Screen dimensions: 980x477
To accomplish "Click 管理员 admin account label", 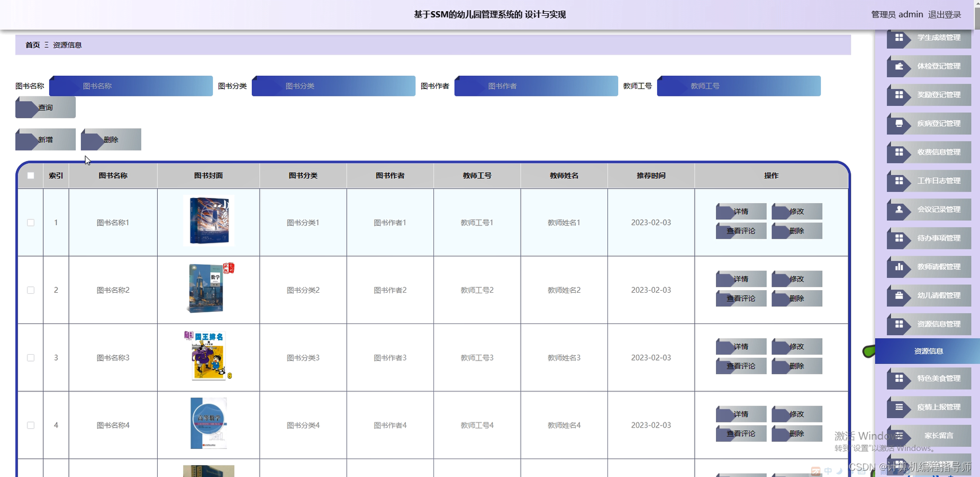I will point(897,15).
